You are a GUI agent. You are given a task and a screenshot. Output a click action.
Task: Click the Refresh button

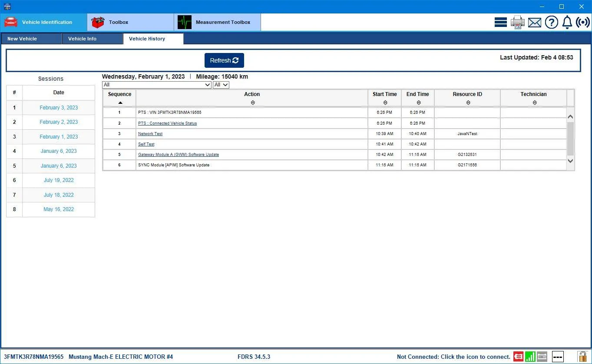[x=224, y=60]
